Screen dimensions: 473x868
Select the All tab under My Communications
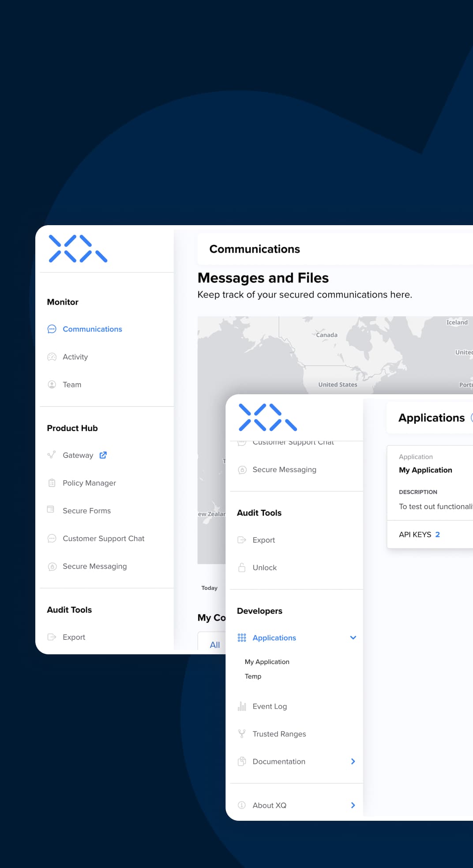tap(214, 645)
